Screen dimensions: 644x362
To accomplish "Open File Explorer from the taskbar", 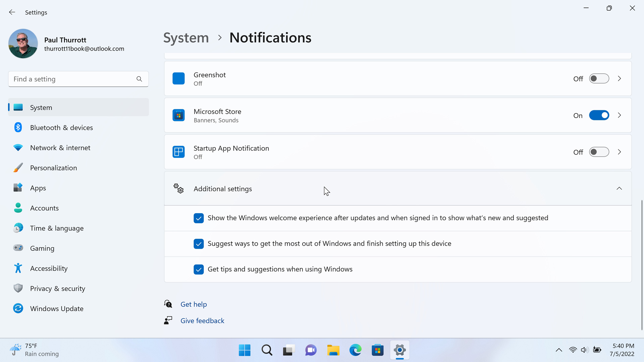I will [333, 350].
